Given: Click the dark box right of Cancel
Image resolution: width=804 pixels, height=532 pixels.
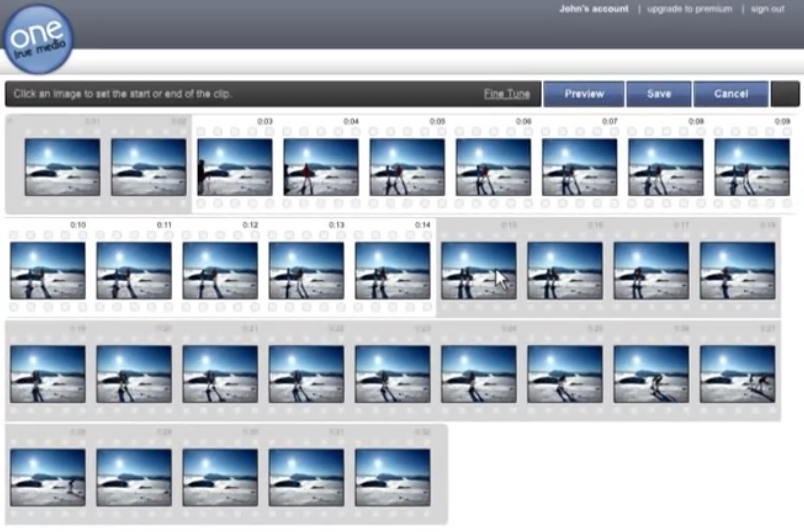Looking at the screenshot, I should [785, 94].
